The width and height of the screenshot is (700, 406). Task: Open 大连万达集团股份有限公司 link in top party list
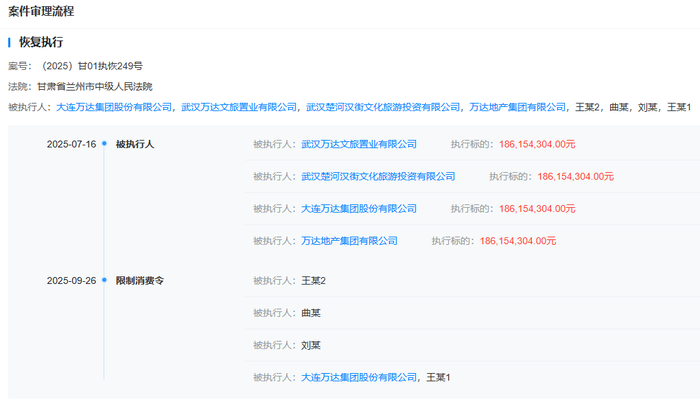(113, 107)
